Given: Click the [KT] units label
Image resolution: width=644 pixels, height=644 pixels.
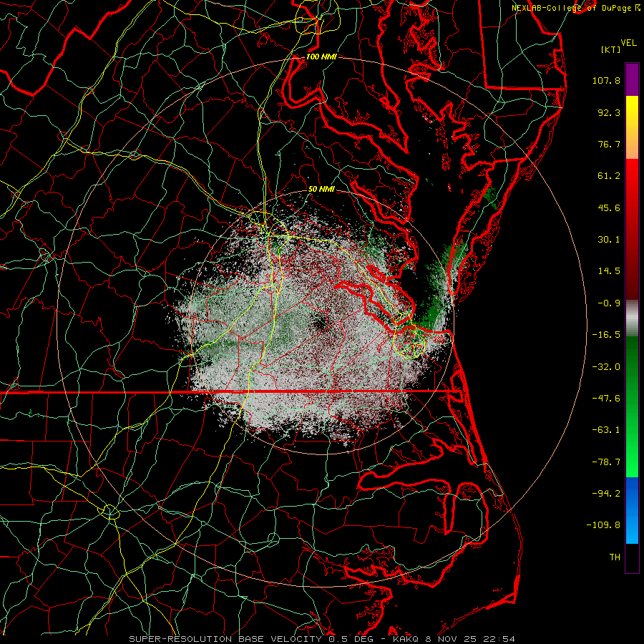Looking at the screenshot, I should pos(610,49).
